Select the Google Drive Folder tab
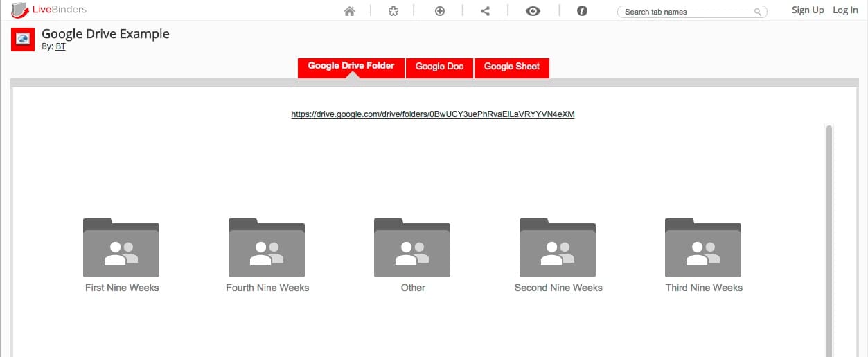Viewport: 868px width, 357px height. pyautogui.click(x=351, y=67)
